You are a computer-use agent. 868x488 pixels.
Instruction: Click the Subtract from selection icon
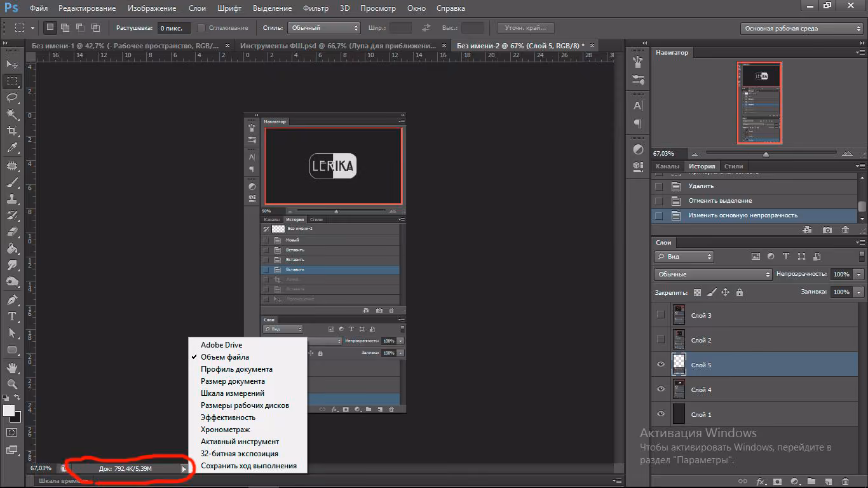point(81,28)
